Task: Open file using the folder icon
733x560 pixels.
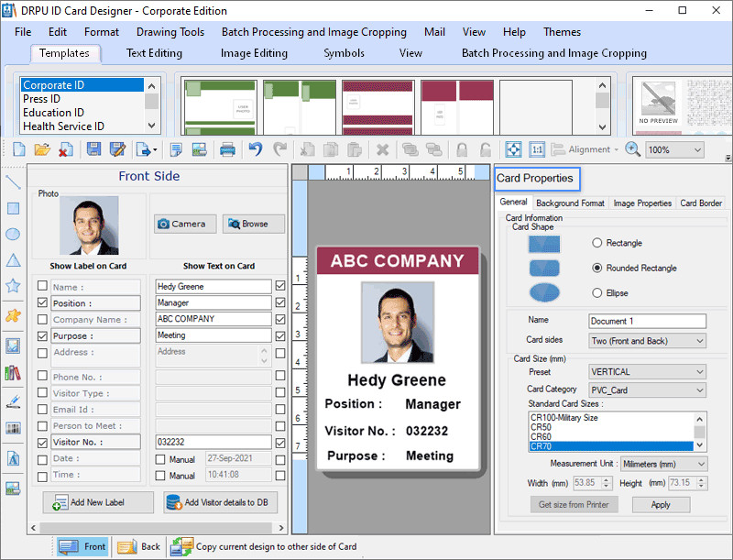Action: 42,149
